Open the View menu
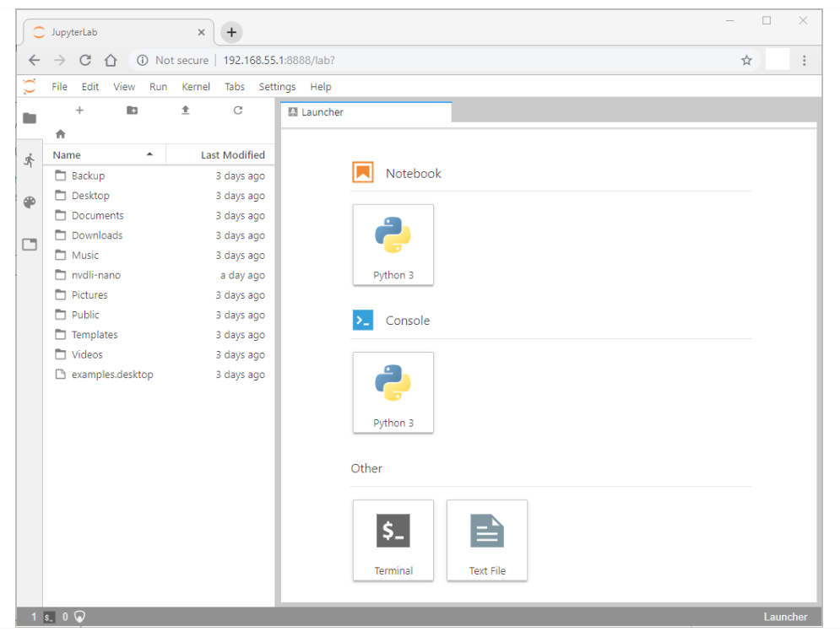Screen dimensions: 840x642 coord(124,87)
